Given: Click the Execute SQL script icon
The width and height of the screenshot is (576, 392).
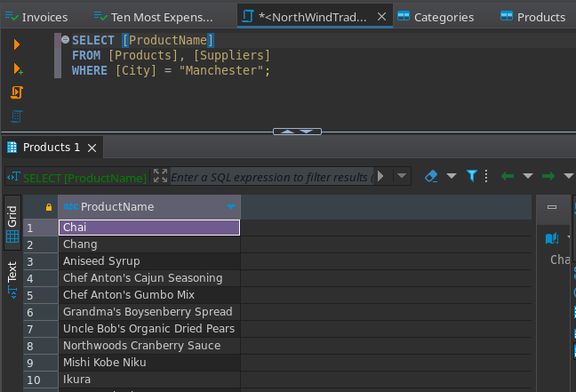Looking at the screenshot, I should point(17,92).
